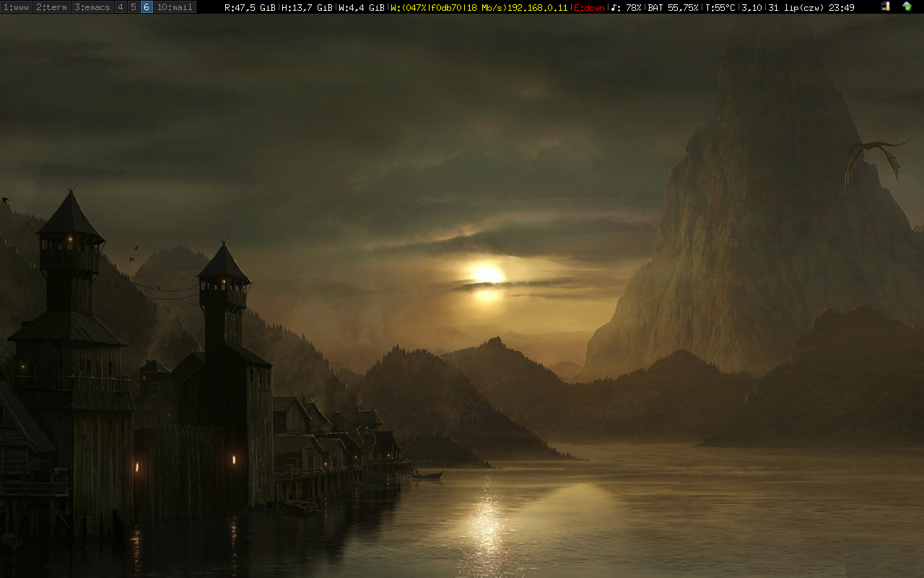Go to workspace 4
The width and height of the screenshot is (924, 578).
click(121, 7)
